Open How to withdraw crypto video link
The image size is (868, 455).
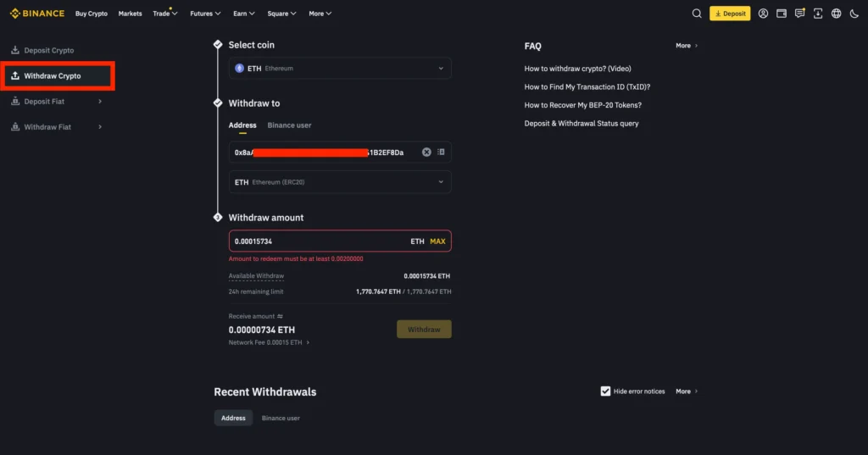point(577,69)
